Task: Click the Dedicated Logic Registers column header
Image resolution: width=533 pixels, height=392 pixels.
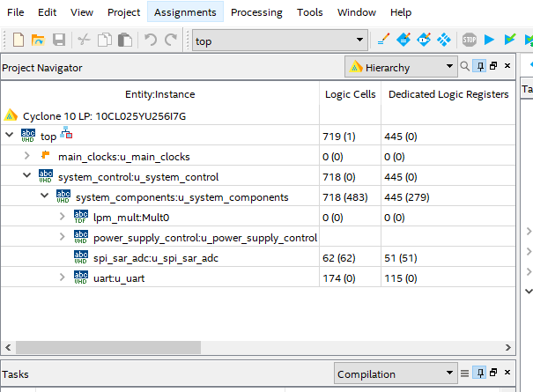Action: (448, 94)
